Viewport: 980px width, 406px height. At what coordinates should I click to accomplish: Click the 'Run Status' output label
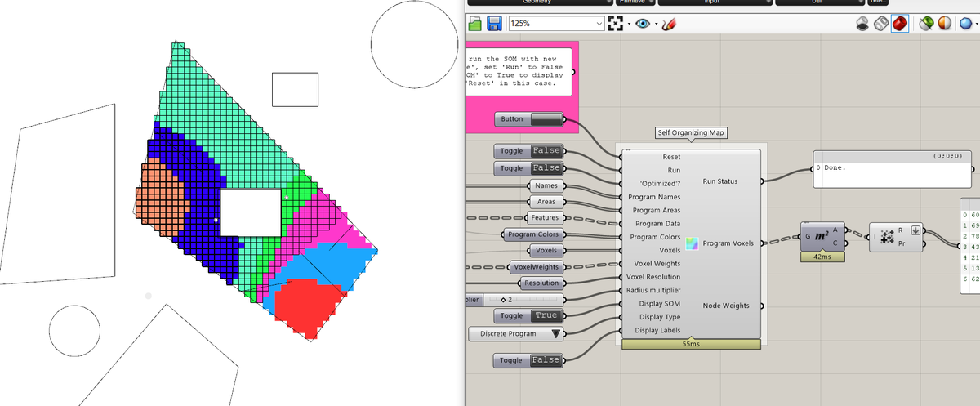[722, 181]
